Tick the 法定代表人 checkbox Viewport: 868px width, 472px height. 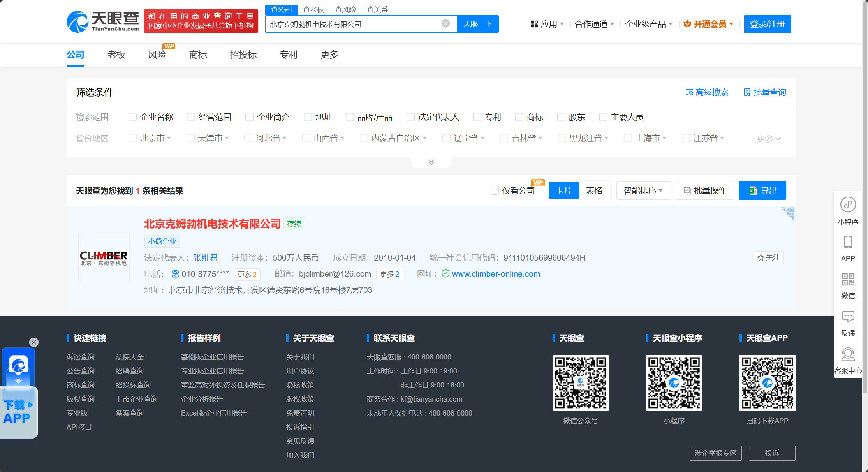(x=410, y=117)
